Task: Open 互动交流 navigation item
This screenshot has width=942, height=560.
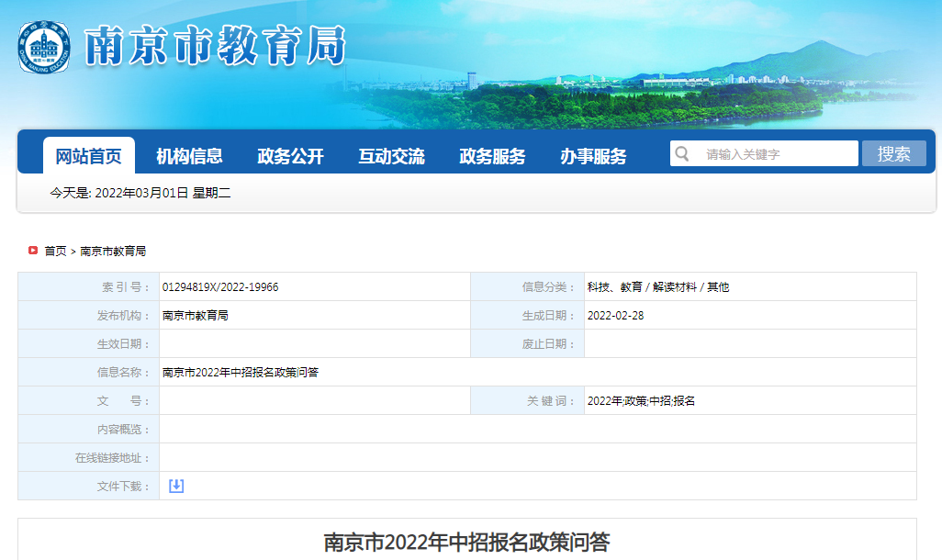Action: coord(391,156)
